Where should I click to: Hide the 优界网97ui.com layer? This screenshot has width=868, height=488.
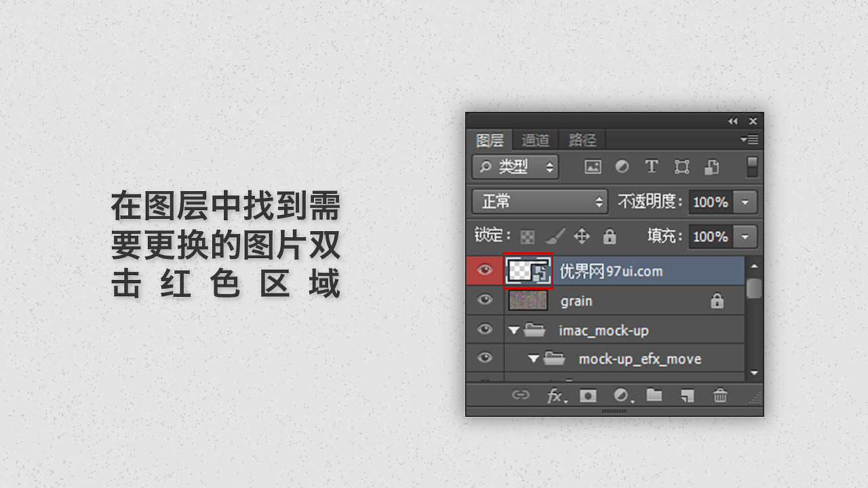tap(484, 270)
